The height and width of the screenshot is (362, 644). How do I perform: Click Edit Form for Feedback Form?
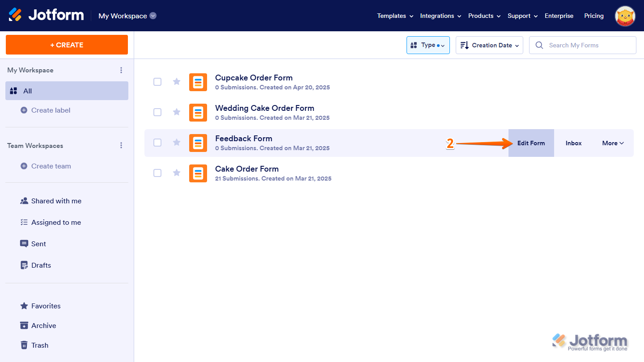coord(531,143)
